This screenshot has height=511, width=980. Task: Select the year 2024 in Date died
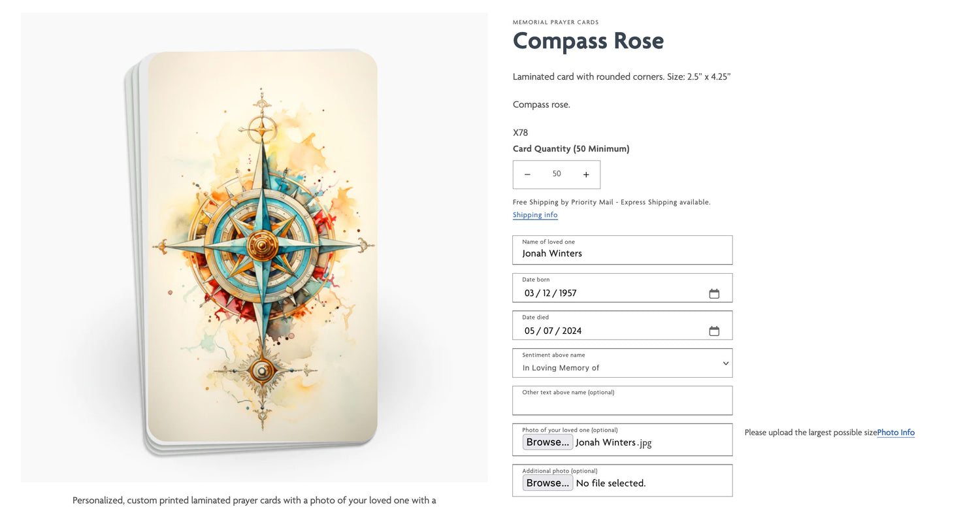pos(572,331)
